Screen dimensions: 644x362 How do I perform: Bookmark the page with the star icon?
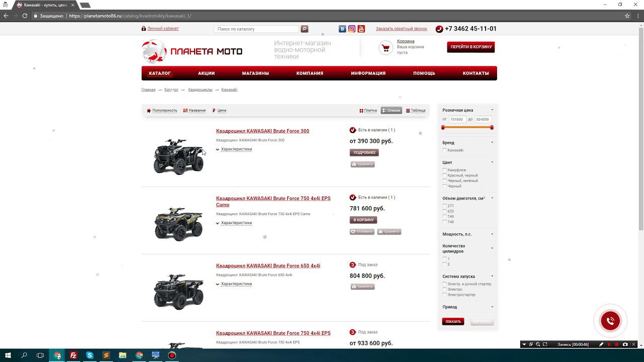tap(627, 16)
